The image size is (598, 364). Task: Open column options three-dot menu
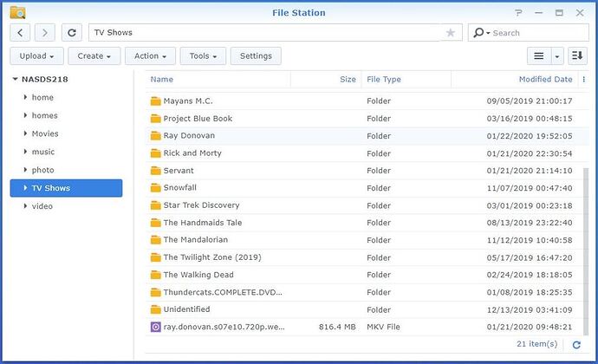pos(584,80)
